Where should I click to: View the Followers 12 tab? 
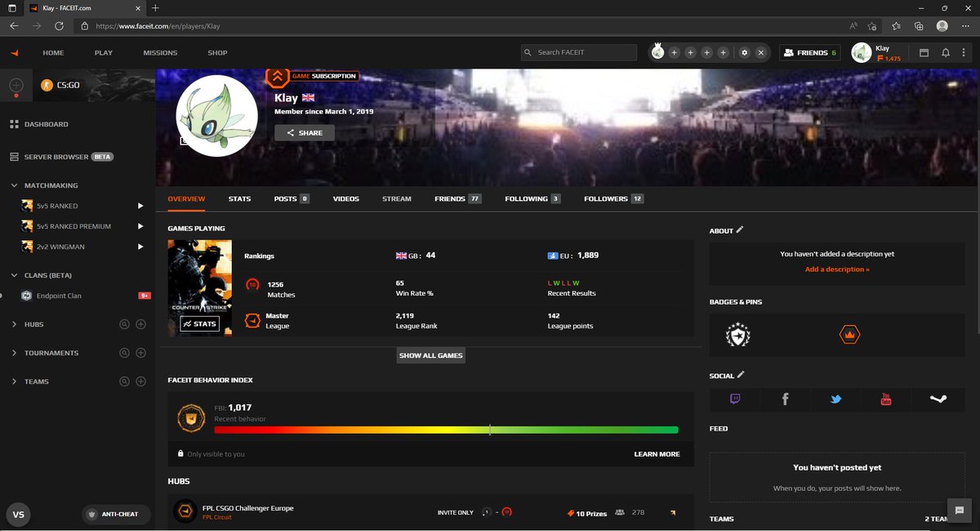614,199
